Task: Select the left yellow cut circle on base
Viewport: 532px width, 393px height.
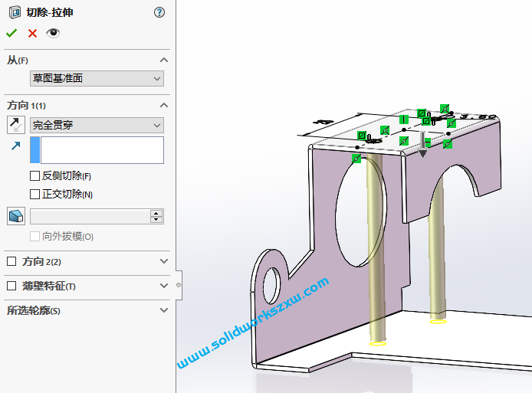Action: [x=378, y=344]
